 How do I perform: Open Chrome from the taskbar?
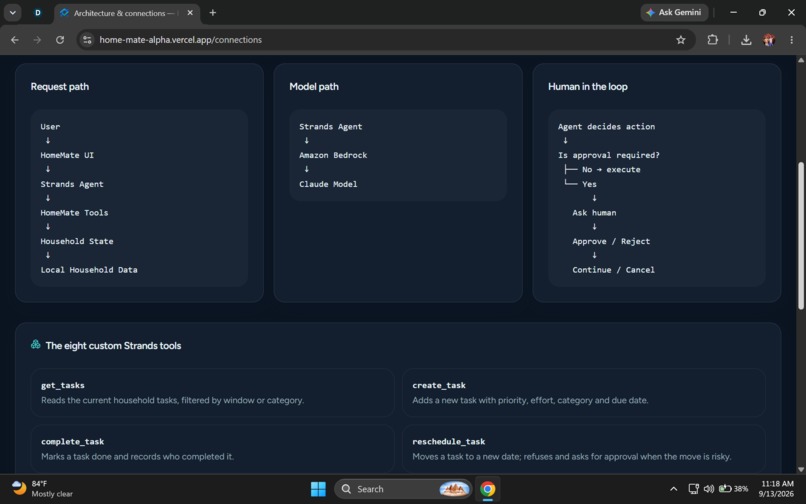(x=487, y=489)
